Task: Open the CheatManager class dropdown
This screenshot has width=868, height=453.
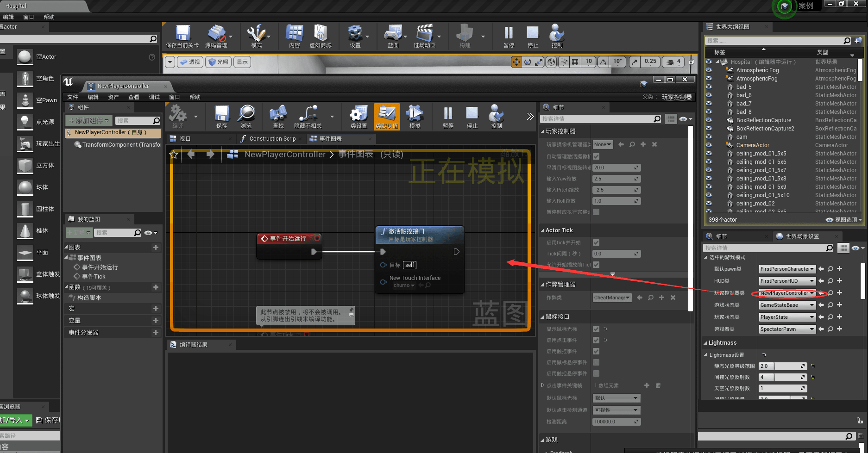Action: pos(612,298)
